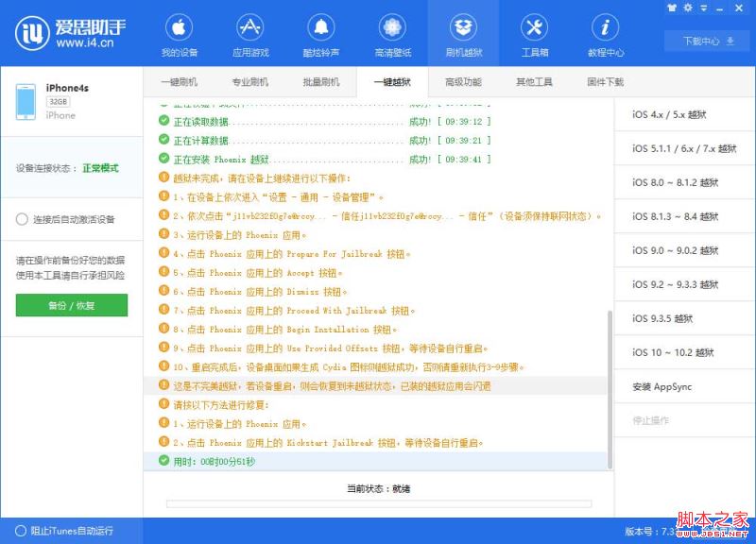Click warning icon beside 请按以下方法进行修复
Viewport: 756px width, 544px height.
pos(163,404)
